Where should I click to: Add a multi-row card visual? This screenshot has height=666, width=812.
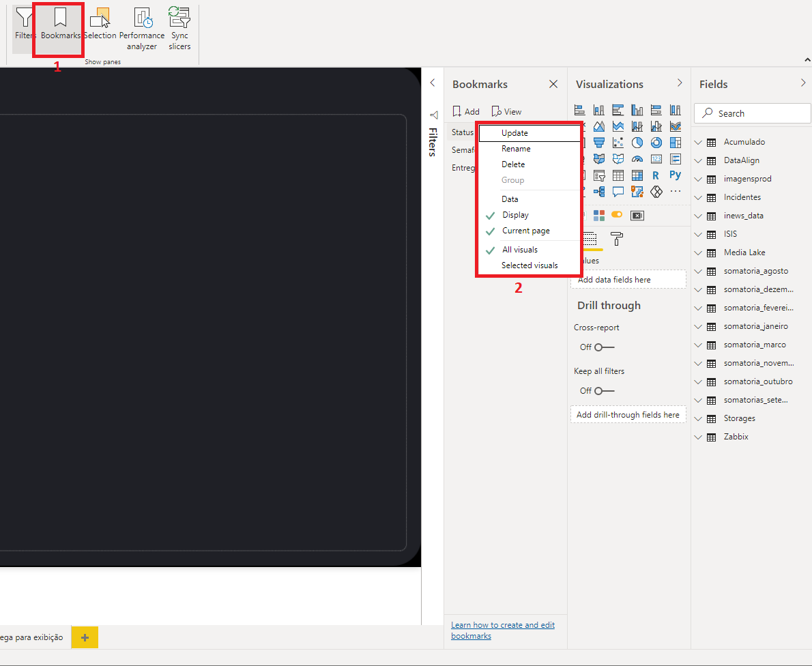(x=676, y=159)
